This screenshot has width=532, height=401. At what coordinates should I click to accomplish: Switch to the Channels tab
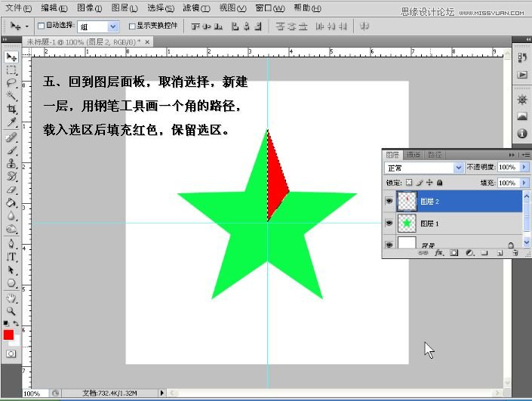[413, 155]
